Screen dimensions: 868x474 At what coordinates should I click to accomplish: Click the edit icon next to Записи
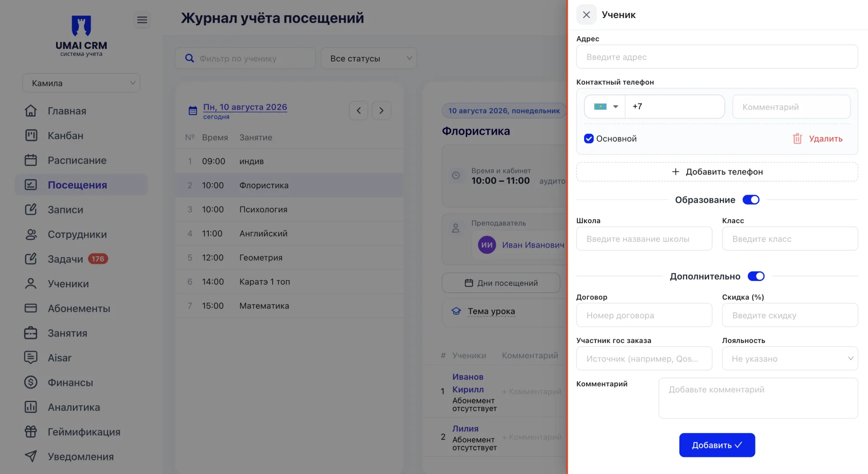click(31, 209)
